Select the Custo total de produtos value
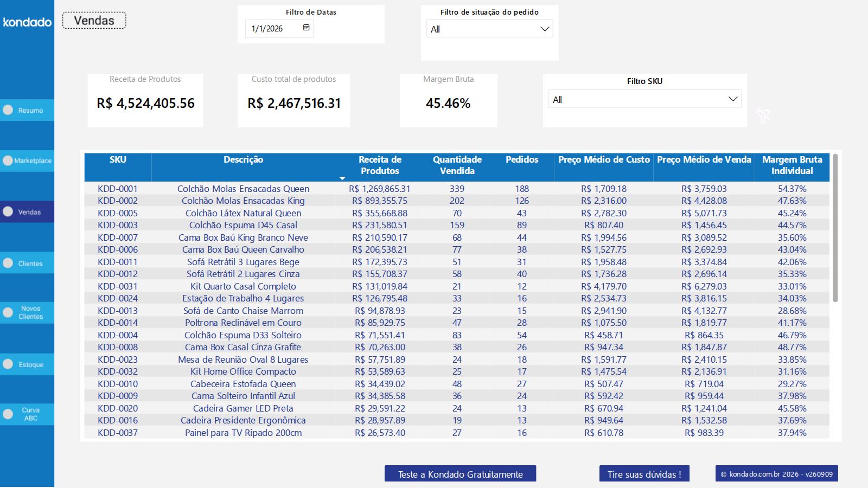Viewport: 868px width, 488px height. click(x=294, y=103)
